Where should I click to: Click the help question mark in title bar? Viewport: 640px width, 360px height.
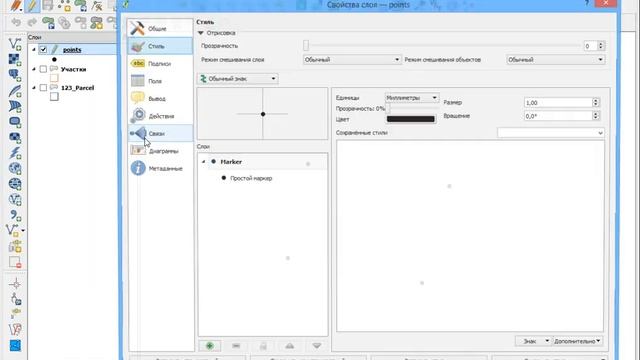click(x=587, y=4)
